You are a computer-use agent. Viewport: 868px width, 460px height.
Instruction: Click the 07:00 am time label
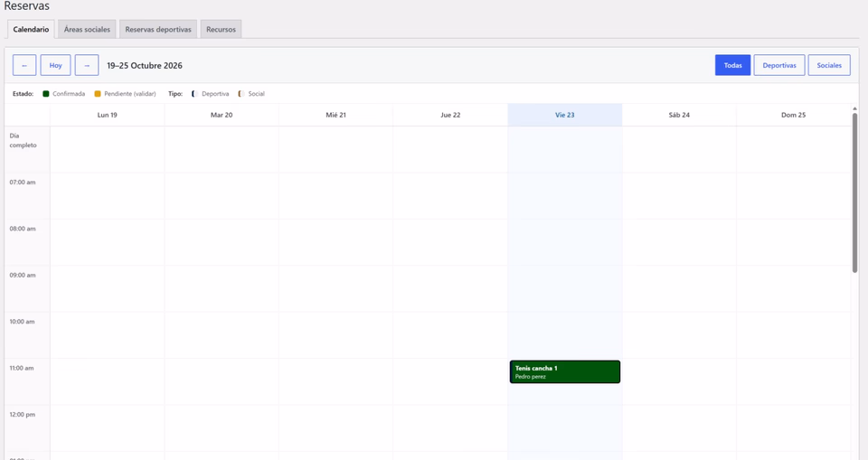[x=22, y=183]
